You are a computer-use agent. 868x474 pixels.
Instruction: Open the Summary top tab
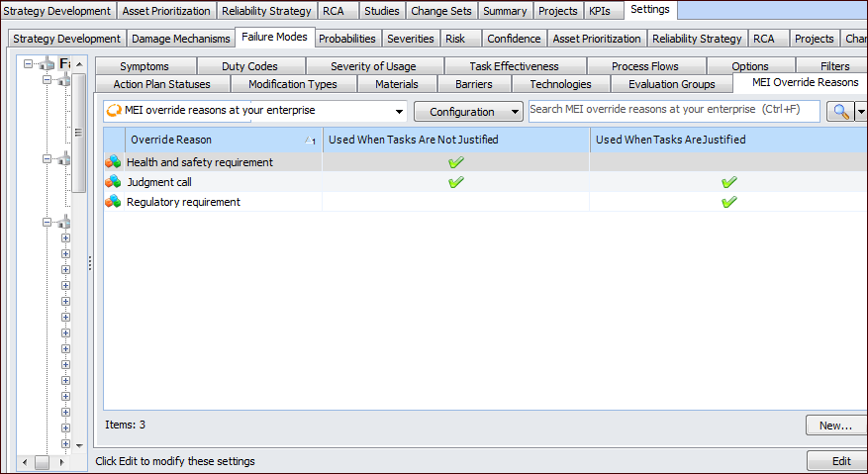(505, 11)
